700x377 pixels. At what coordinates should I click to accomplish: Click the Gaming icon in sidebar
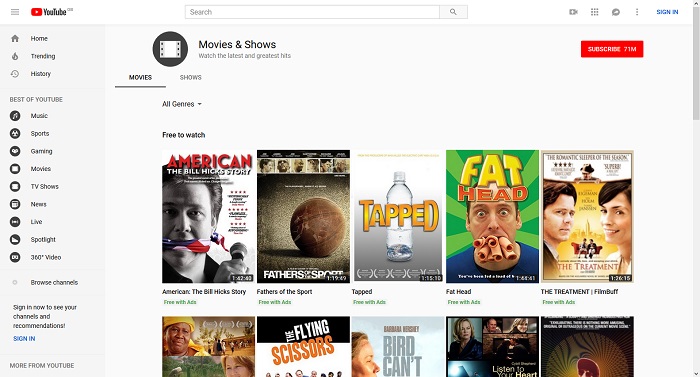pyautogui.click(x=15, y=151)
